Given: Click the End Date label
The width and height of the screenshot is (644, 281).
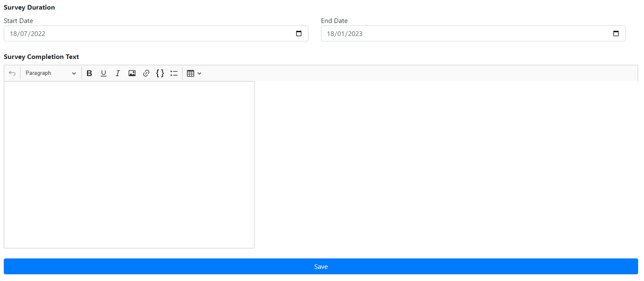Looking at the screenshot, I should pos(334,20).
